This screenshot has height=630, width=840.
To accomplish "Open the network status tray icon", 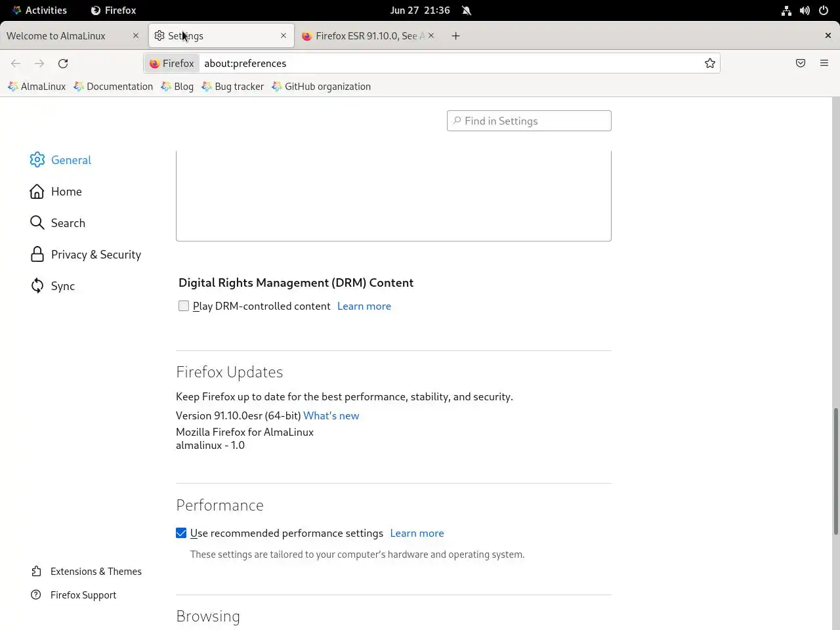I will (786, 10).
